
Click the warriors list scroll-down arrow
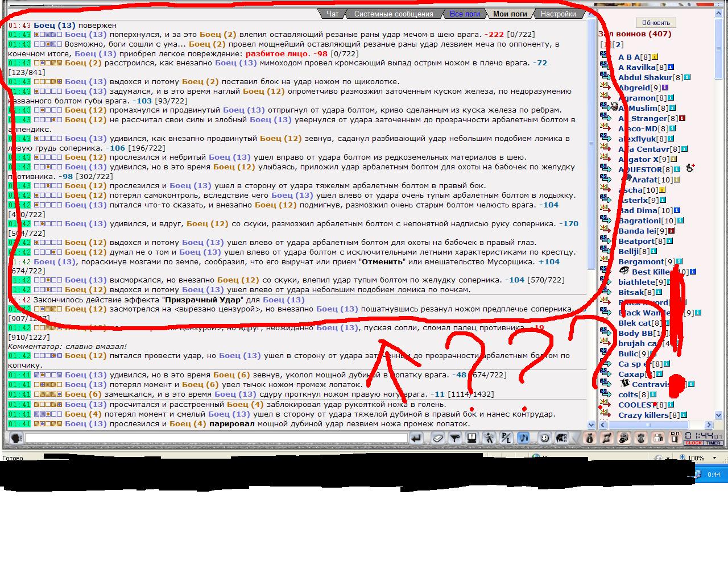tap(718, 415)
